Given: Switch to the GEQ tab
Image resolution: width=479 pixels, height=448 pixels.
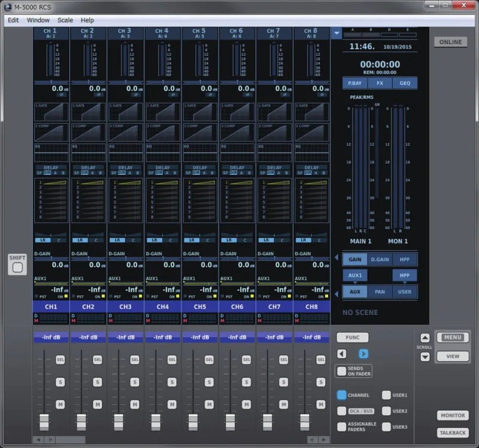Looking at the screenshot, I should click(x=405, y=83).
